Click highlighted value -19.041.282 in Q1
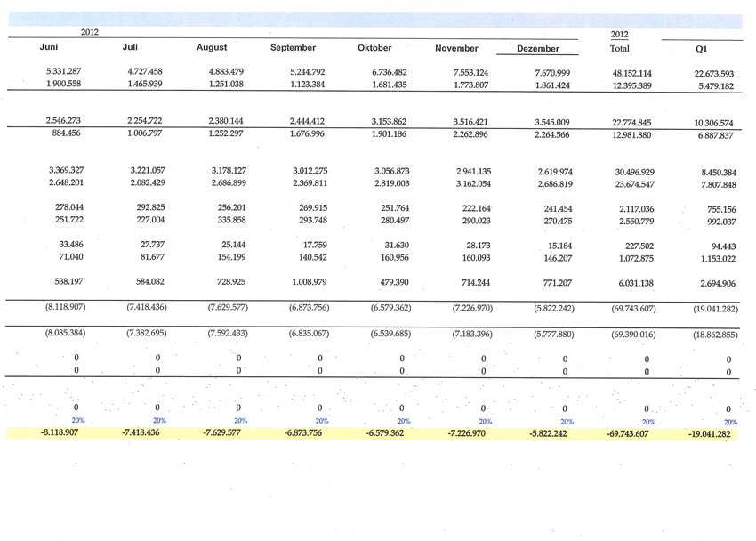 [710, 434]
